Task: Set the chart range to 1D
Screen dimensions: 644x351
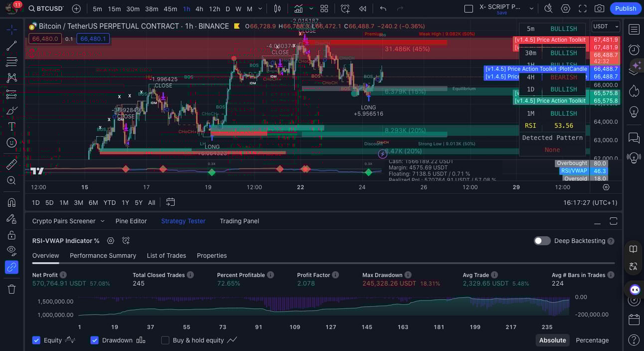Action: (x=35, y=202)
